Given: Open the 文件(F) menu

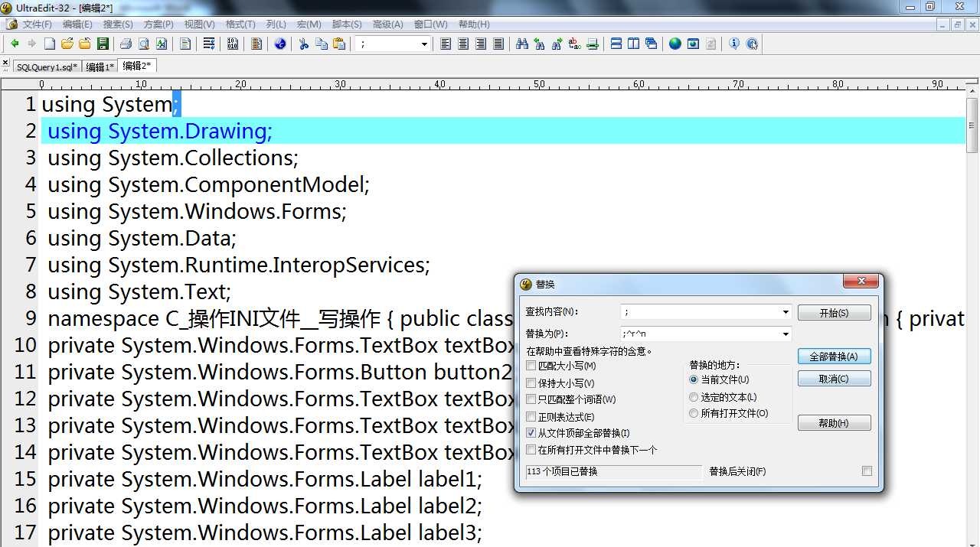Looking at the screenshot, I should click(x=37, y=24).
